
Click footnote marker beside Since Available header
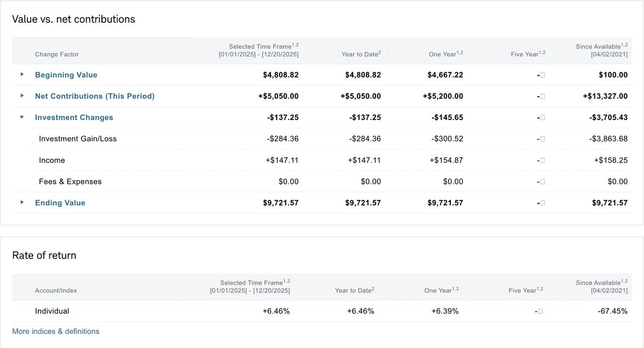point(626,46)
